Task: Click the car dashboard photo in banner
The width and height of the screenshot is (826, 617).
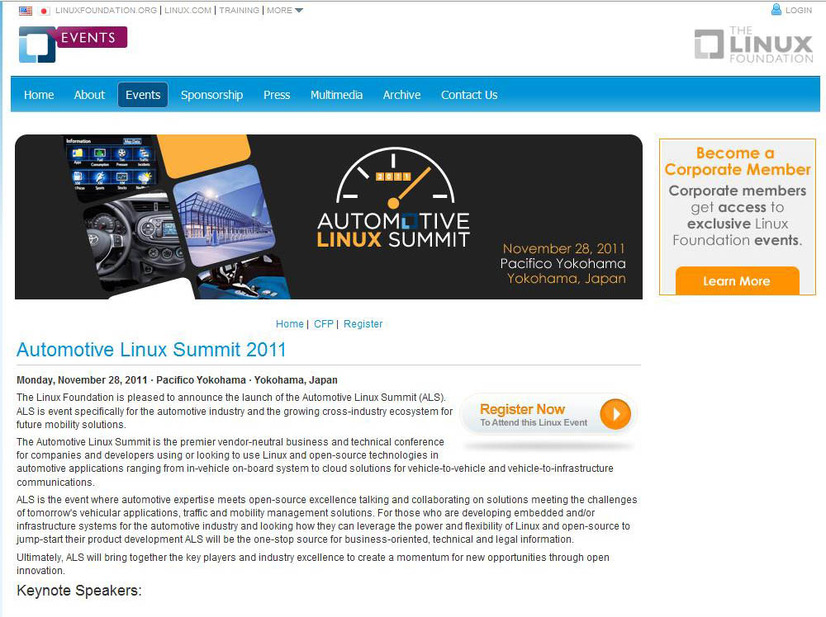Action: point(134,240)
